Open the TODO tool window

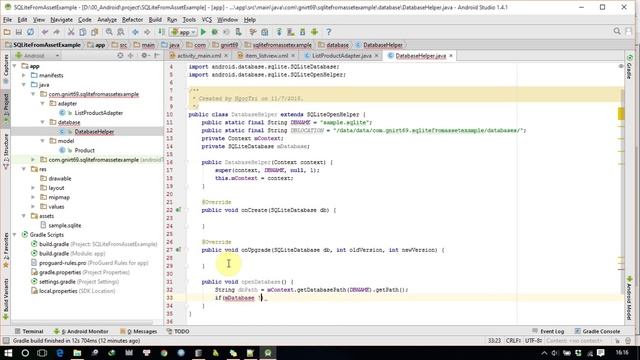pyautogui.click(x=178, y=331)
